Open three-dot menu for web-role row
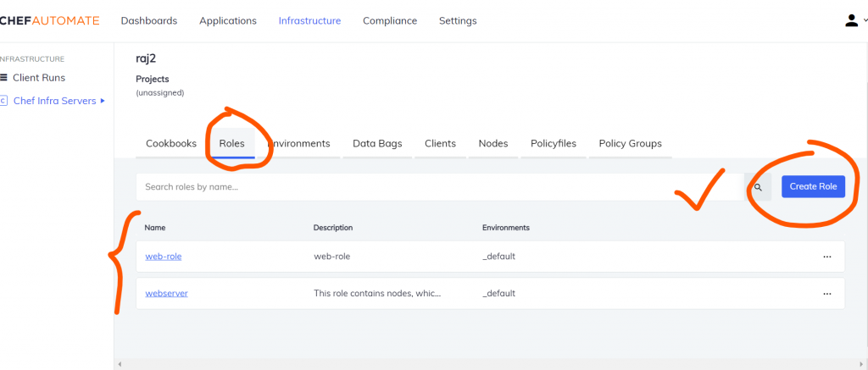 click(x=827, y=257)
